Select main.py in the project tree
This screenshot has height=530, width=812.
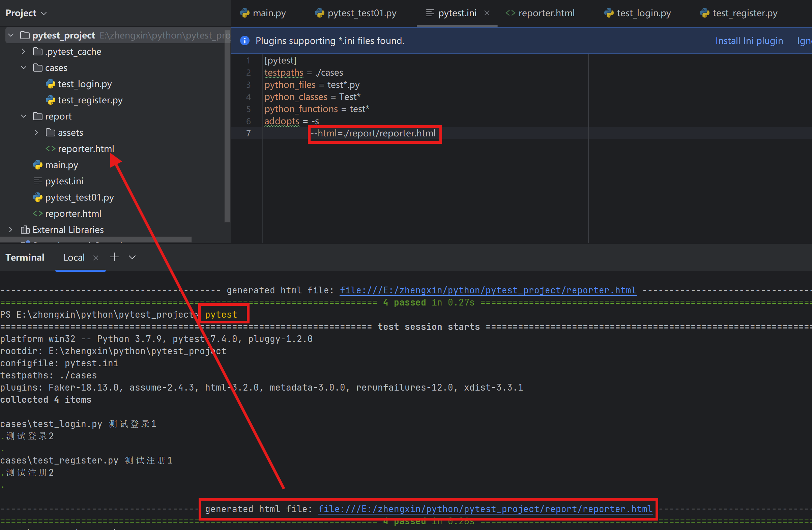(x=61, y=165)
